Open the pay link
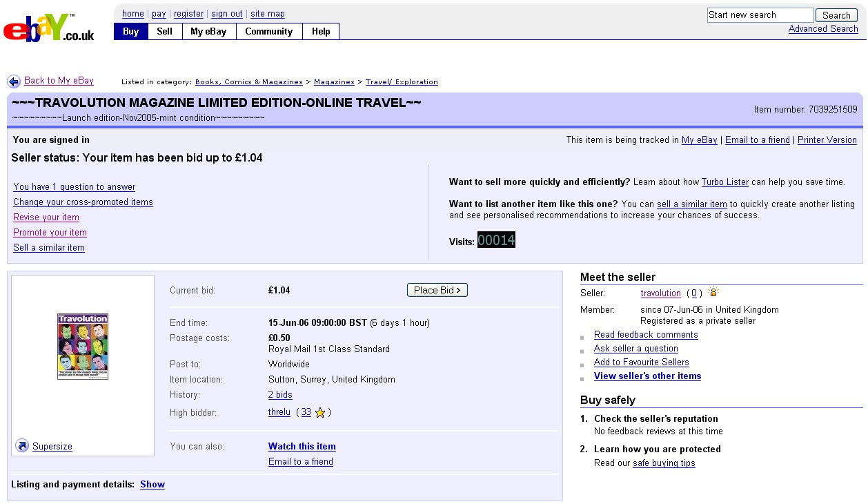 tap(159, 14)
